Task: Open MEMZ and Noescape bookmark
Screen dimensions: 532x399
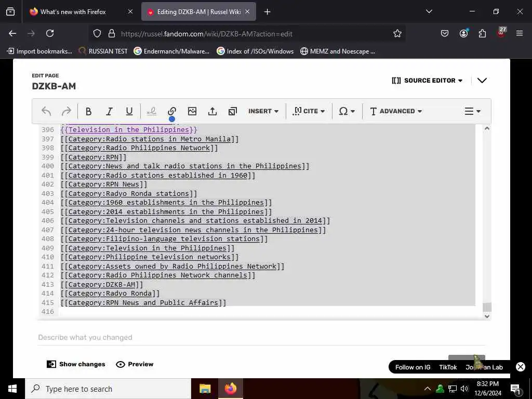Action: click(x=338, y=51)
